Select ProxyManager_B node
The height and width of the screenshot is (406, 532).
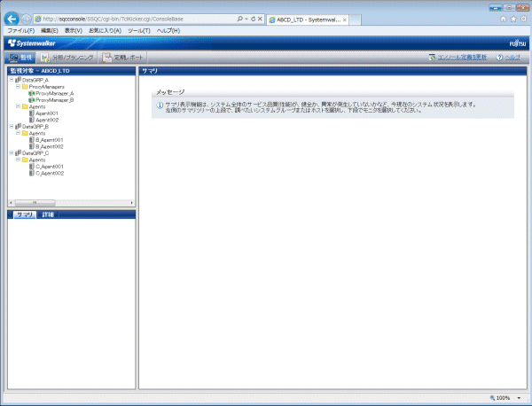[55, 100]
